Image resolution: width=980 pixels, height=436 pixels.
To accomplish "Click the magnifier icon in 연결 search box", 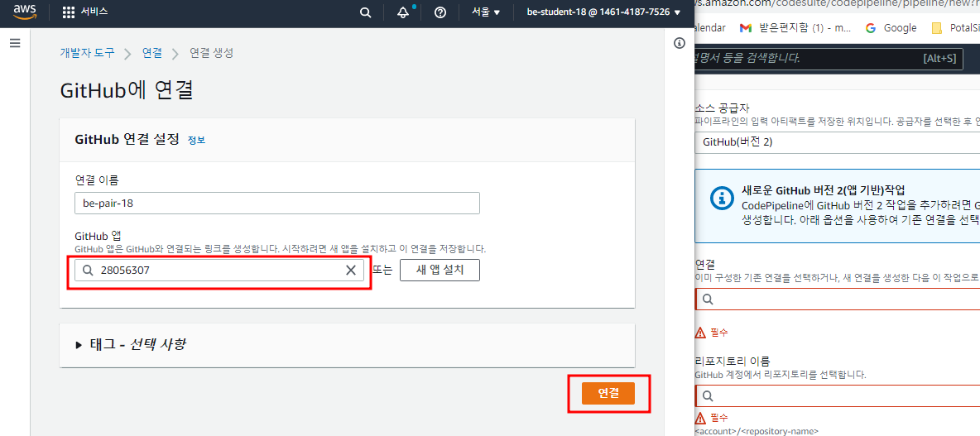I will pos(708,299).
